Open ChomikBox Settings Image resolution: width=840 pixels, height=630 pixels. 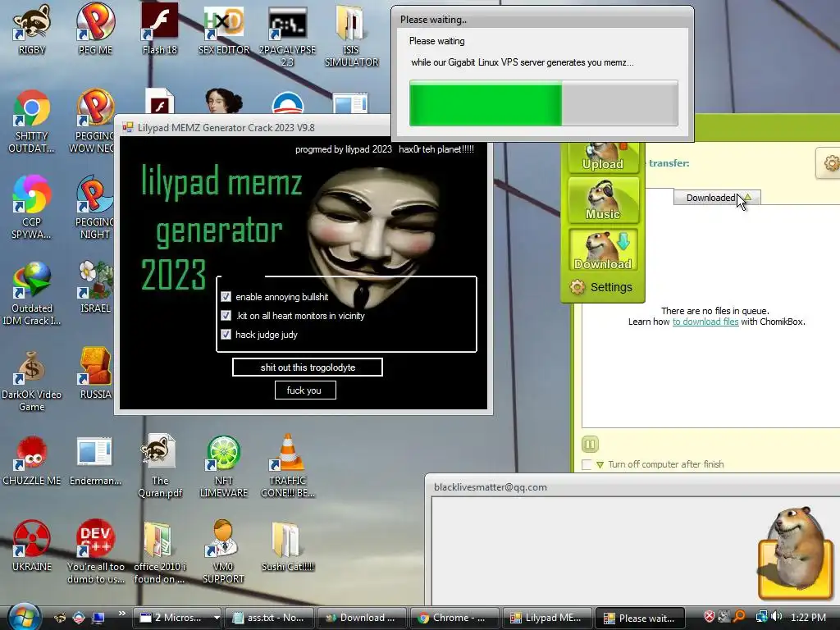coord(601,287)
